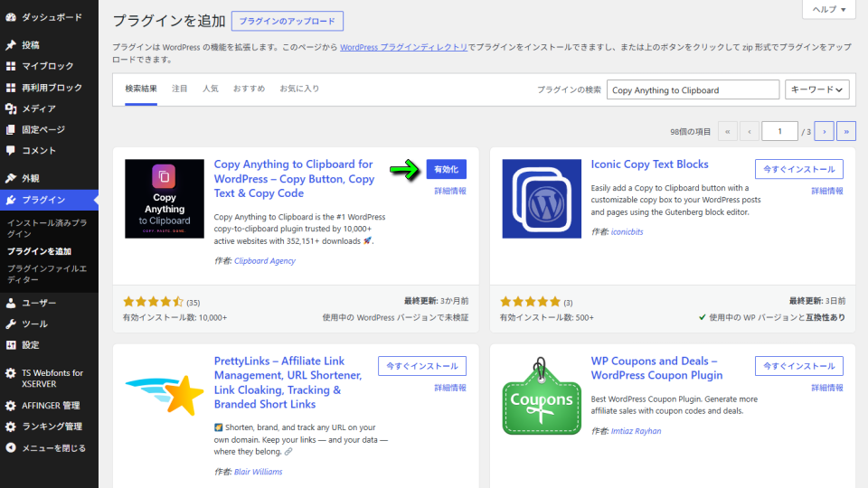The height and width of the screenshot is (488, 868).
Task: Open author link Imtiaz Rayhan
Action: coord(636,431)
